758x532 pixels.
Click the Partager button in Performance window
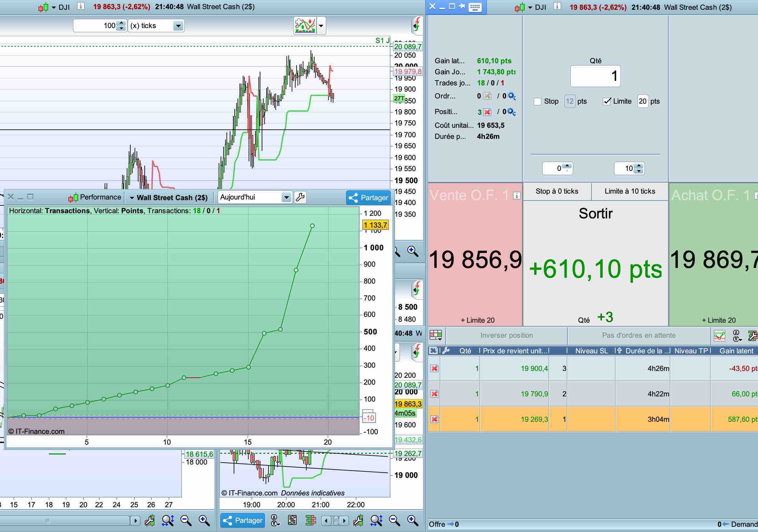click(368, 198)
